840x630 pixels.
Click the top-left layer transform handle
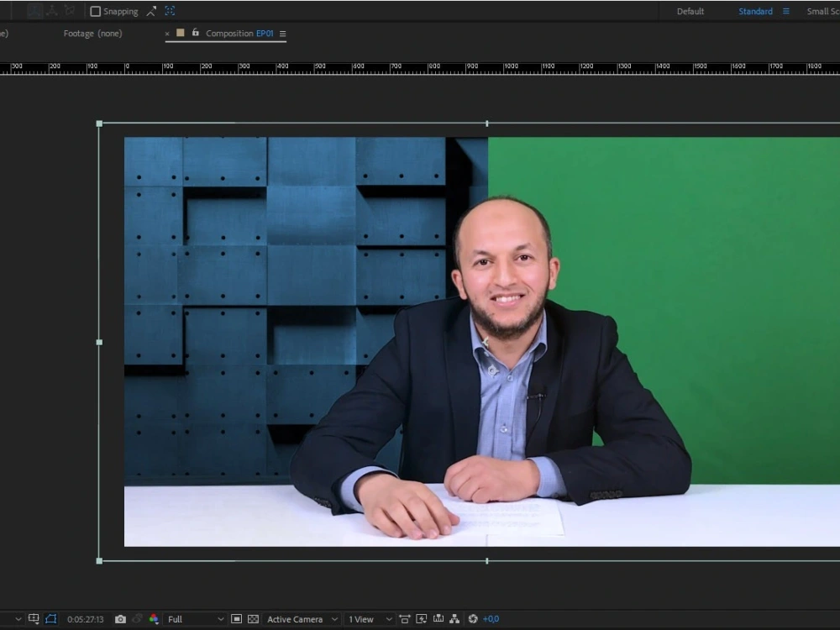pos(99,123)
